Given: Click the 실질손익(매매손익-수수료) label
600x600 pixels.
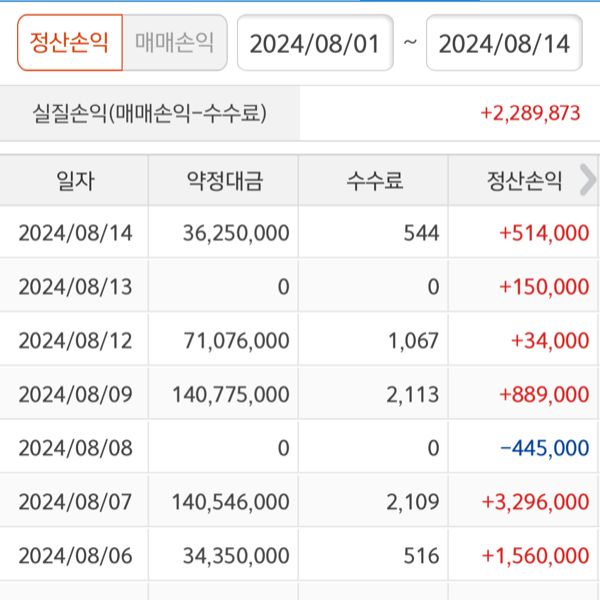Looking at the screenshot, I should (x=150, y=113).
